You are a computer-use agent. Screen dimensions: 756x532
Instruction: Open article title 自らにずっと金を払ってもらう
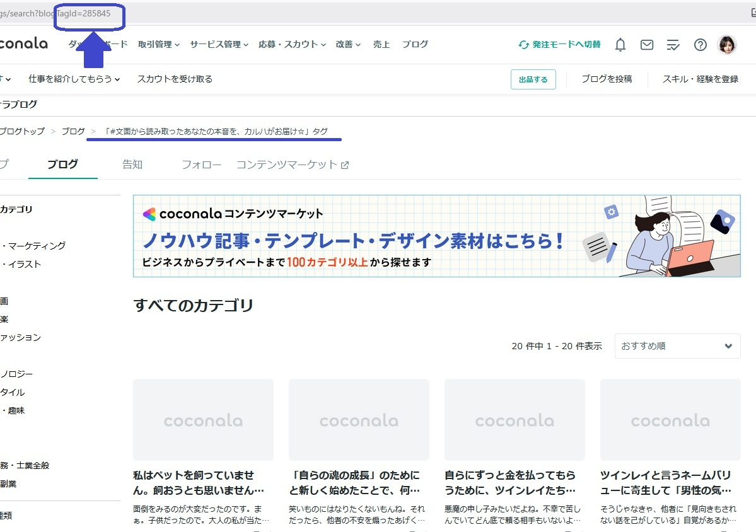510,483
